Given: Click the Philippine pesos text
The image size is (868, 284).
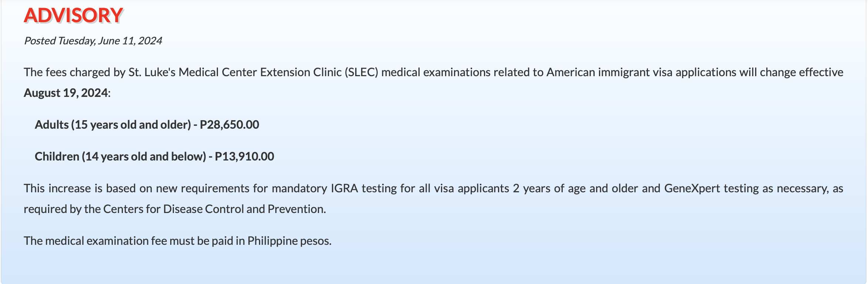Looking at the screenshot, I should coord(289,241).
